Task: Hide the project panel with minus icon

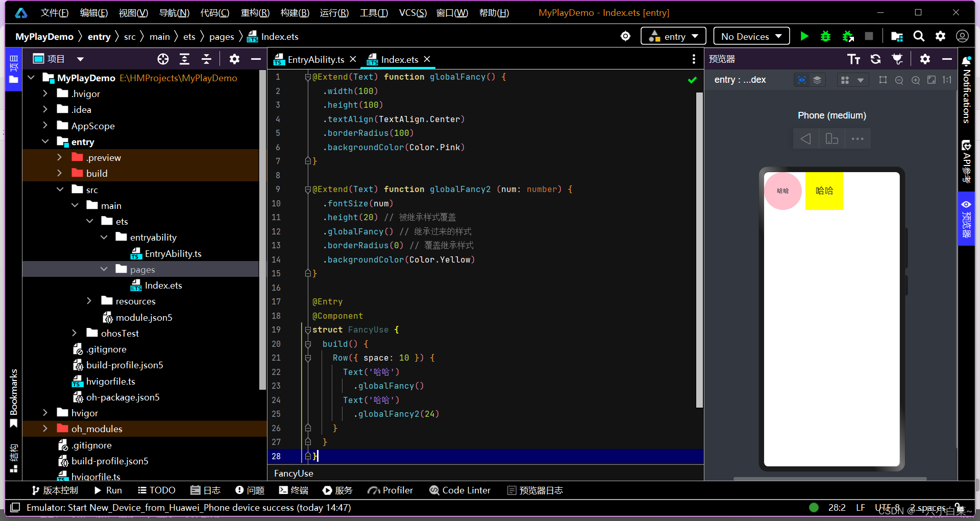Action: coord(256,59)
